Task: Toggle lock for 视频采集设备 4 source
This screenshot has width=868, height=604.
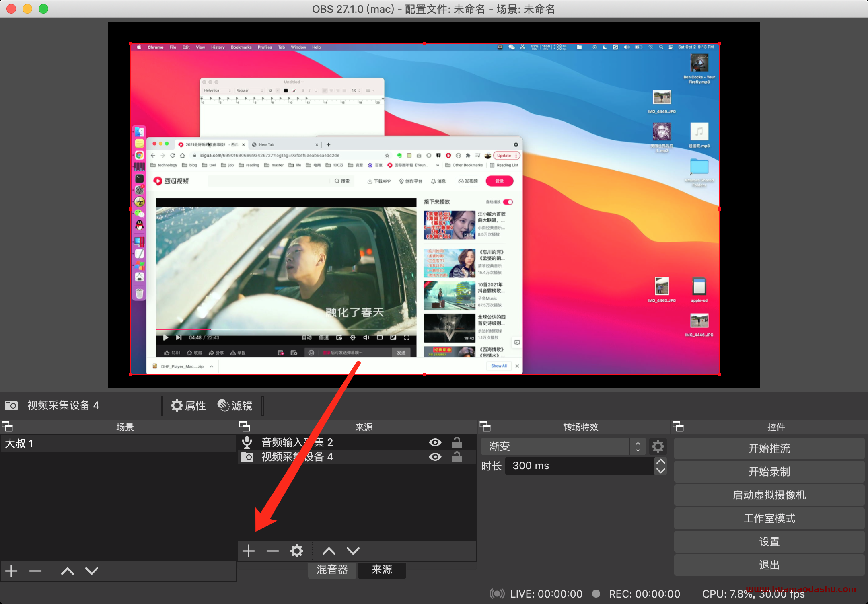Action: (x=457, y=457)
